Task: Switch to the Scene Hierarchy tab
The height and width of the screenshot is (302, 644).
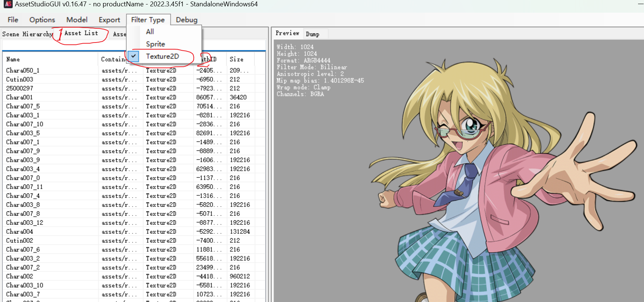Action: [x=28, y=34]
